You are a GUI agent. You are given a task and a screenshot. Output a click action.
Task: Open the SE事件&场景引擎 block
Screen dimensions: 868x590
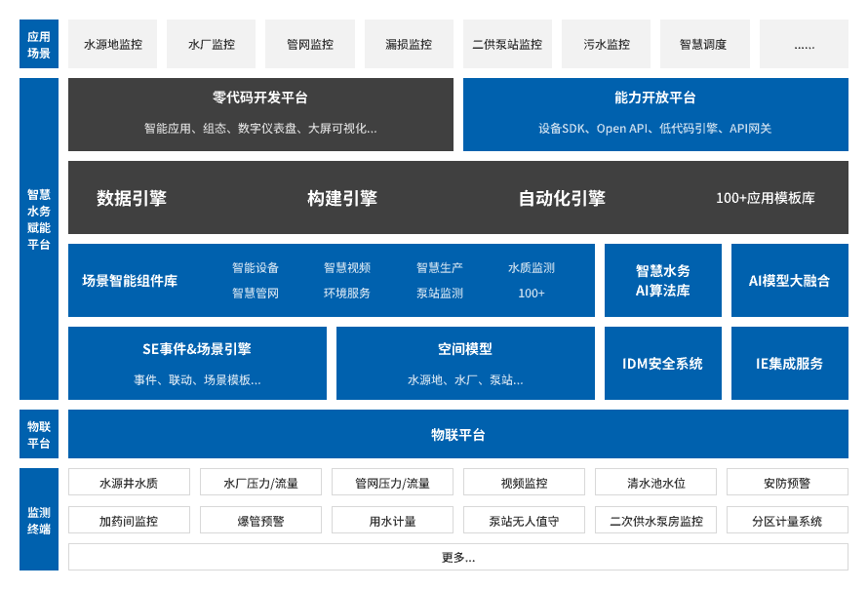click(x=197, y=363)
